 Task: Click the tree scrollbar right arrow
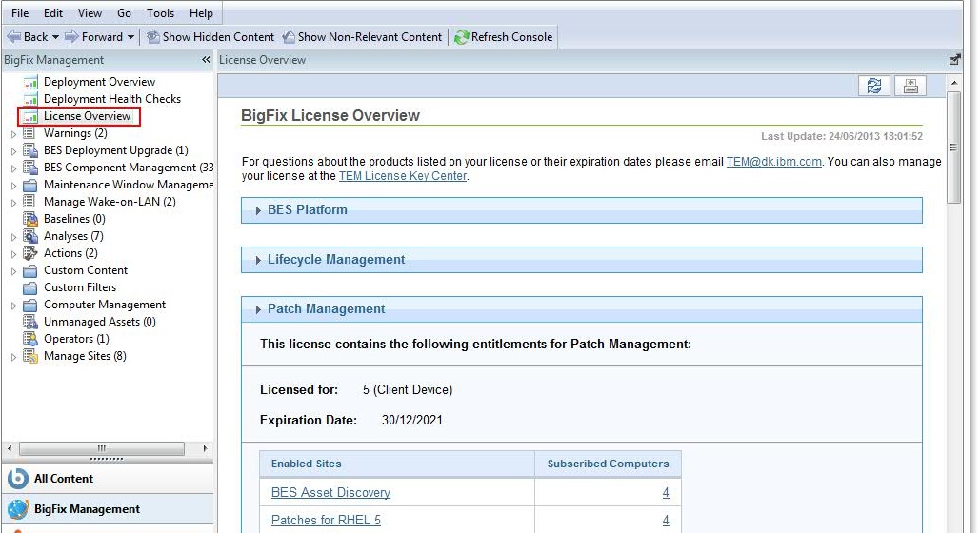point(205,448)
